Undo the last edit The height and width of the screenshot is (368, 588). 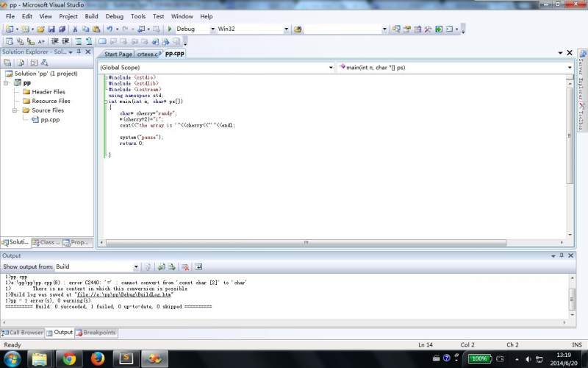tap(110, 29)
